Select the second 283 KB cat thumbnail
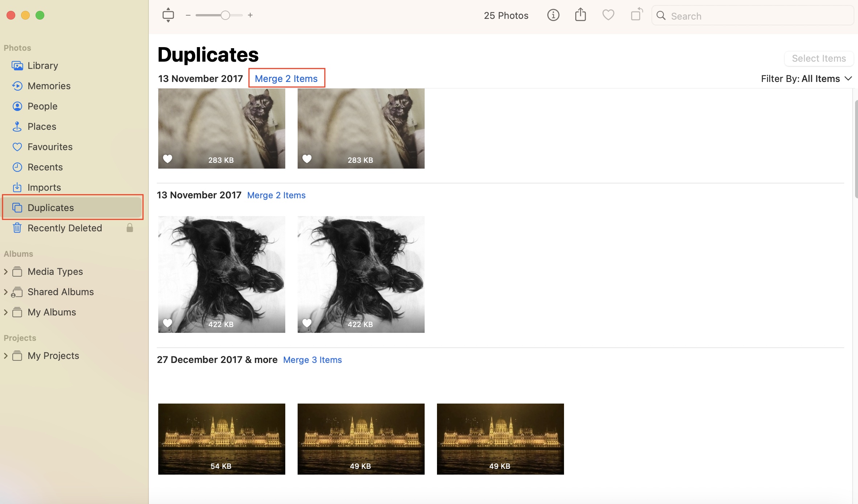 pos(361,128)
